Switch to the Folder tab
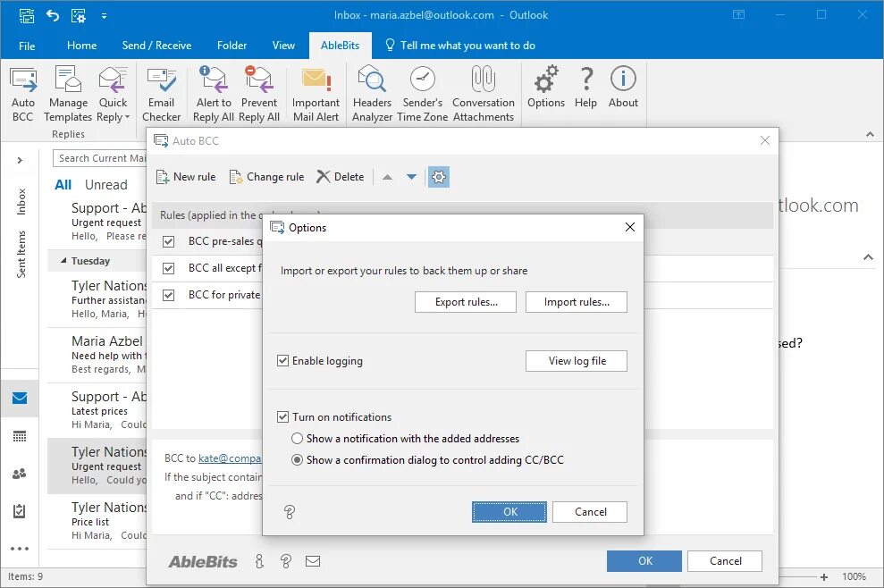The width and height of the screenshot is (884, 588). [x=232, y=46]
